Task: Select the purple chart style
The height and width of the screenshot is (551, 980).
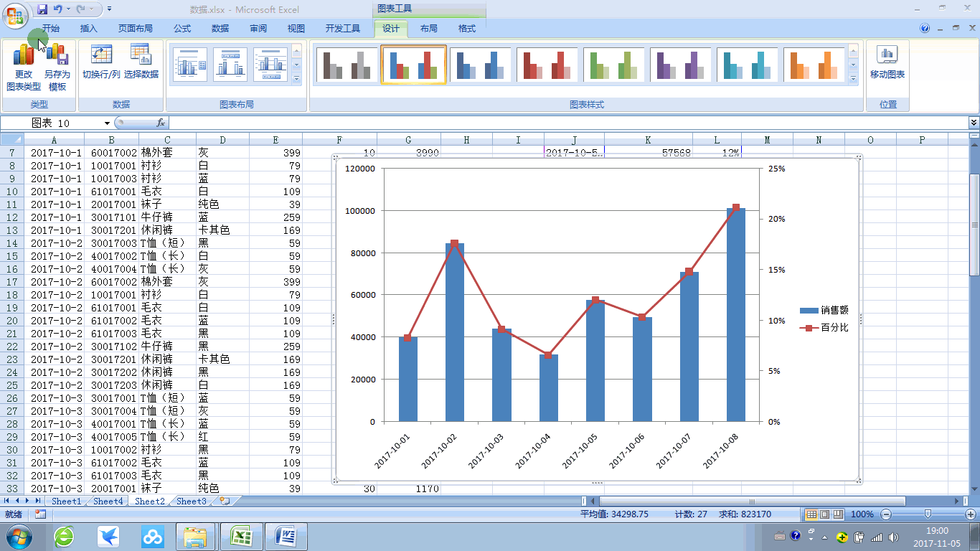Action: [681, 65]
